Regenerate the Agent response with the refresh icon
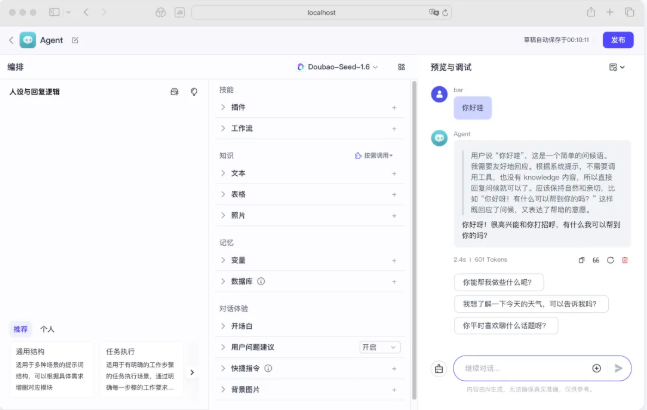The image size is (647, 410). (610, 260)
